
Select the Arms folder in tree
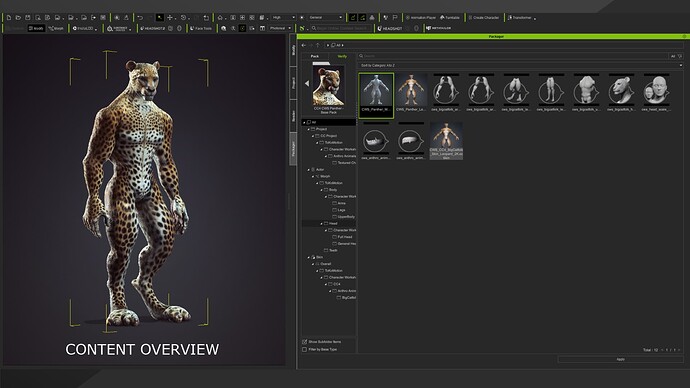(x=339, y=203)
